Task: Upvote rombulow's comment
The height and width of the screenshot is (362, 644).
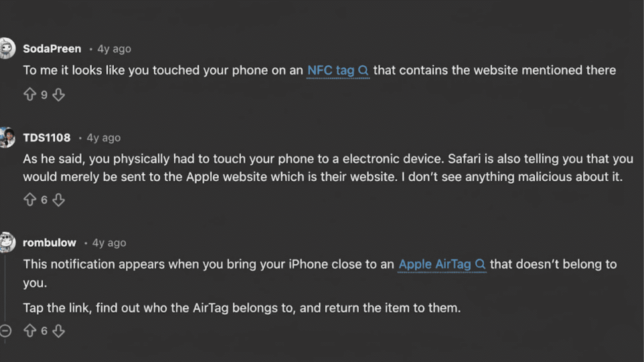Action: click(x=31, y=331)
